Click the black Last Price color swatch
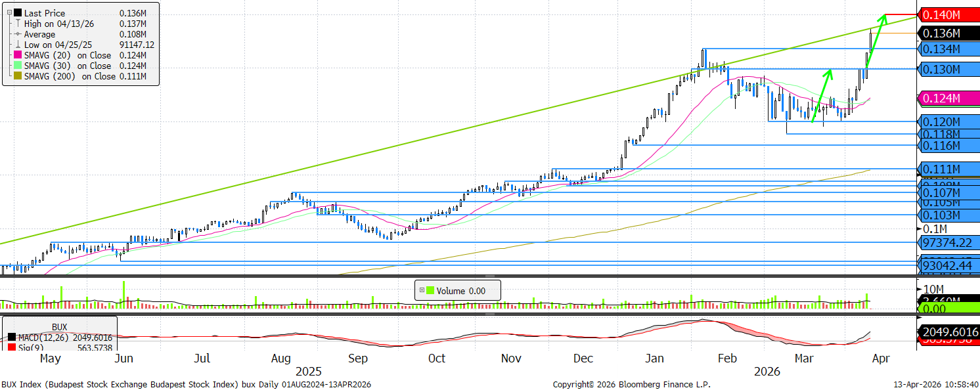 click(x=18, y=13)
